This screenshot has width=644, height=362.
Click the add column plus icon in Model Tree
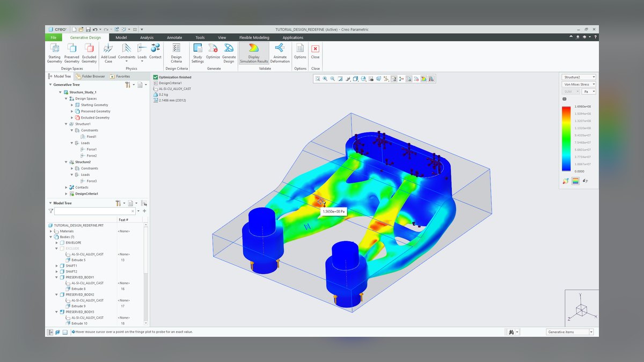tap(144, 211)
